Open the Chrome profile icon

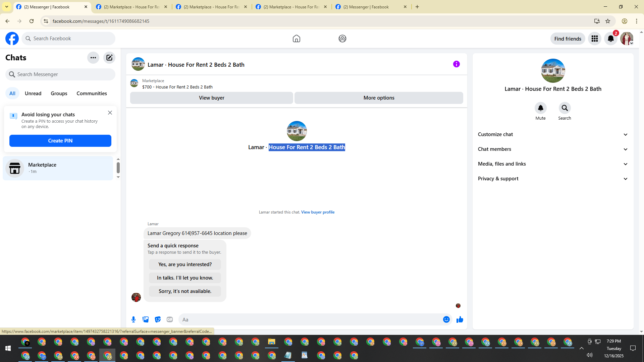[625, 21]
